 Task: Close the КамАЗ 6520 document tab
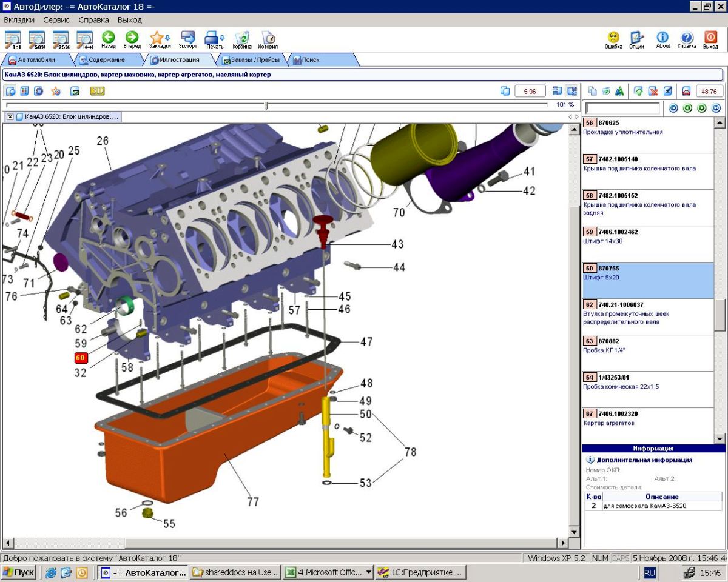coord(10,116)
